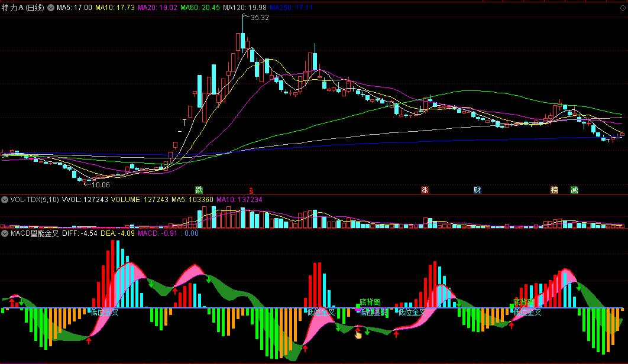This screenshot has width=628, height=364.
Task: Click the MA5: 17.00 moving average label
Action: tap(74, 8)
